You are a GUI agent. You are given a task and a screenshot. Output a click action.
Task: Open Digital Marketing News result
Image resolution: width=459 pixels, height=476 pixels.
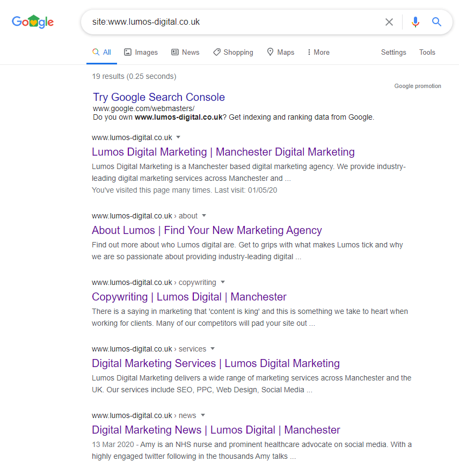tap(216, 430)
